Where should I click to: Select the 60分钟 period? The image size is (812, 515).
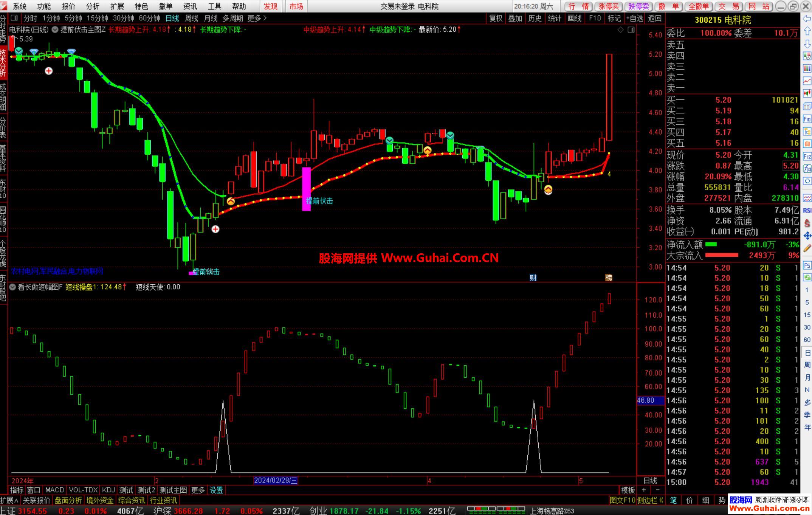(x=150, y=18)
